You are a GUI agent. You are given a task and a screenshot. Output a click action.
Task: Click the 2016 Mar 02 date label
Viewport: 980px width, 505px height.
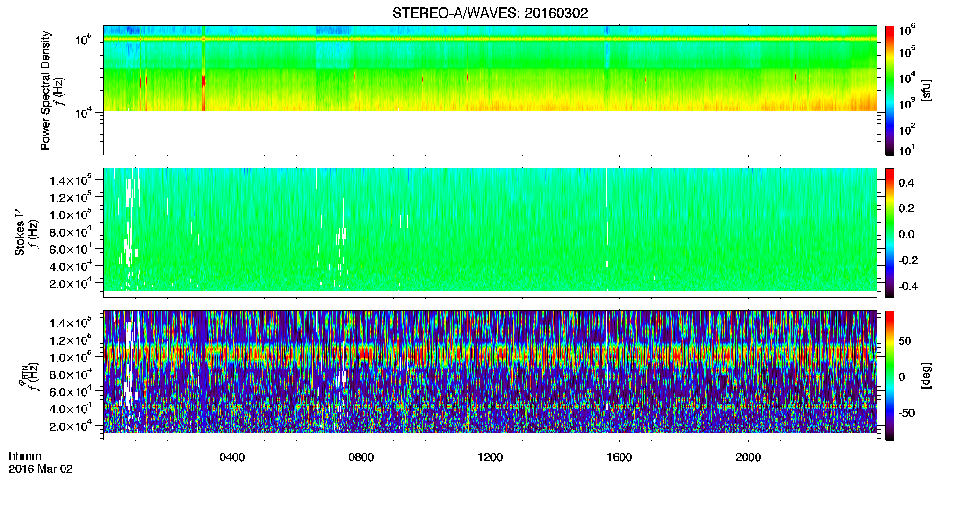(x=41, y=469)
